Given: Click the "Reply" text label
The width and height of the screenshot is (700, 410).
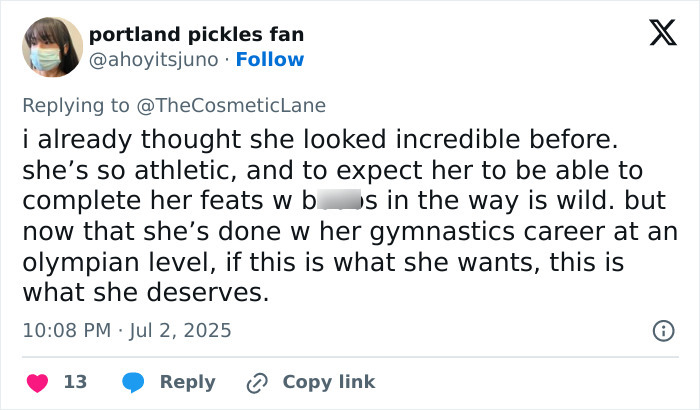Looking at the screenshot, I should point(187,382).
